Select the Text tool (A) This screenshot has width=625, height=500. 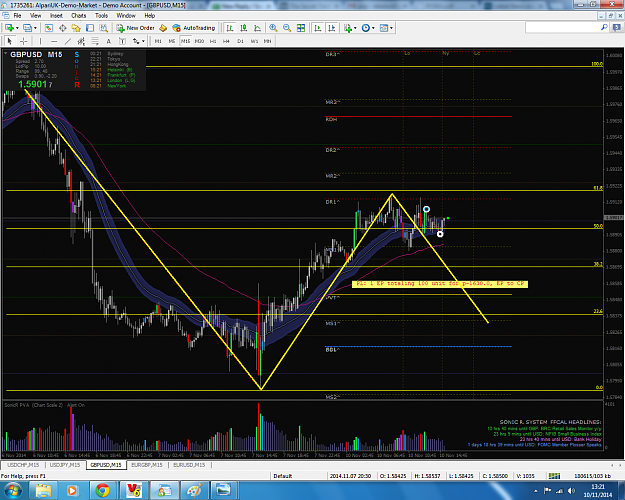click(x=108, y=41)
